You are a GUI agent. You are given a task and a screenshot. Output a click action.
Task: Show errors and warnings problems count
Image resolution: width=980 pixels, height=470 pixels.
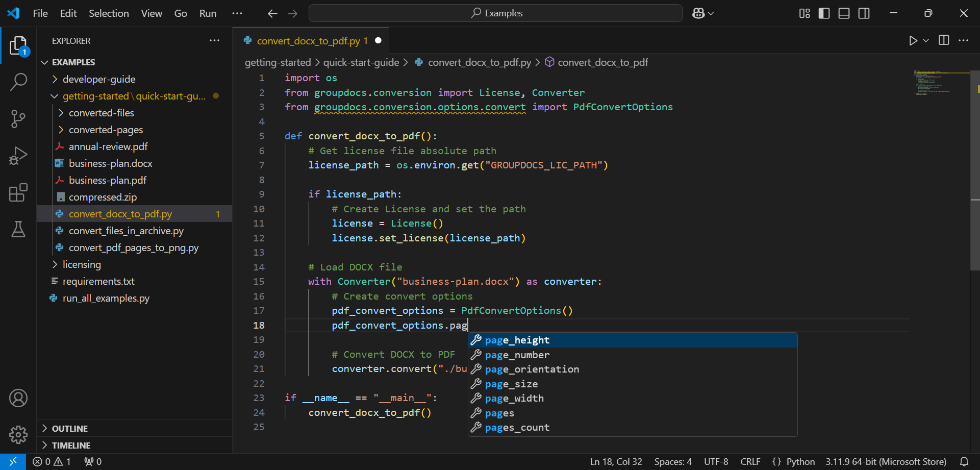click(52, 461)
